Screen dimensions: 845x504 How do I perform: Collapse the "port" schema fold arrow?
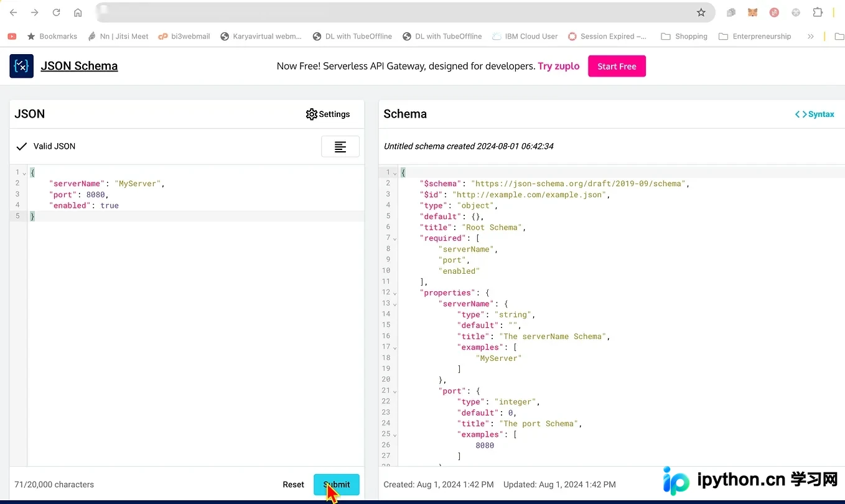click(x=394, y=391)
